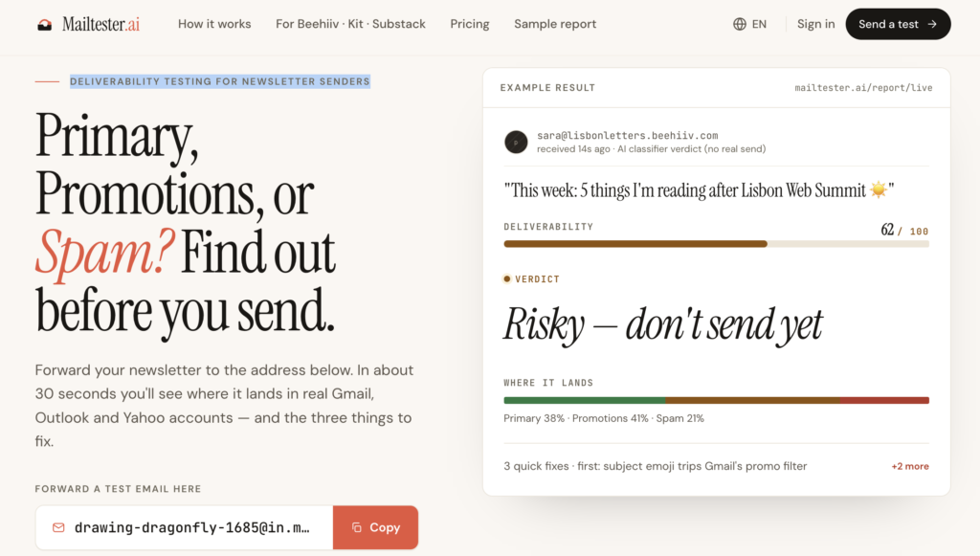The height and width of the screenshot is (556, 980).
Task: Click the sara@lisbonletters.beehiiv.com sender address
Action: (627, 136)
